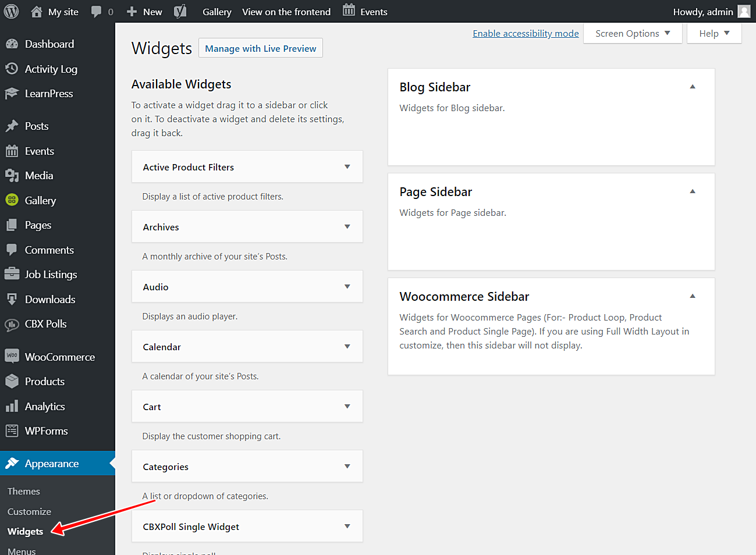The height and width of the screenshot is (555, 756).
Task: Open the New menu in the admin bar
Action: tap(143, 11)
